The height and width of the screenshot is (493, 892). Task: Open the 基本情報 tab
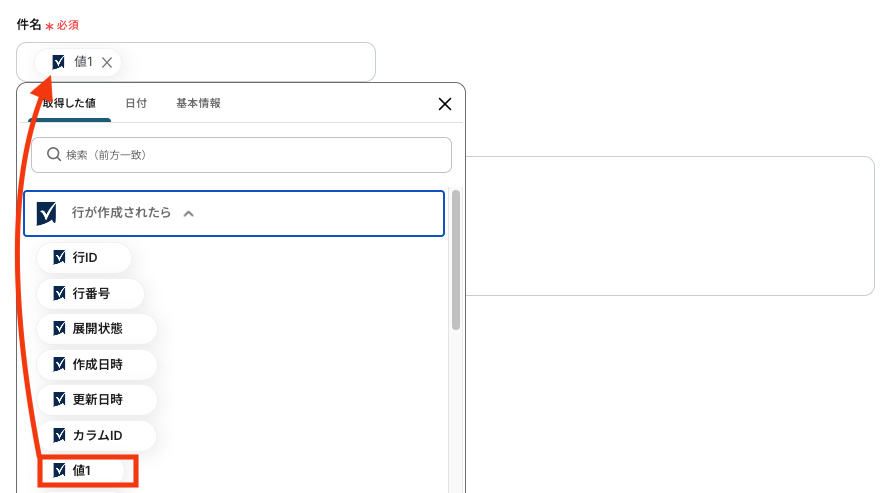click(x=198, y=103)
